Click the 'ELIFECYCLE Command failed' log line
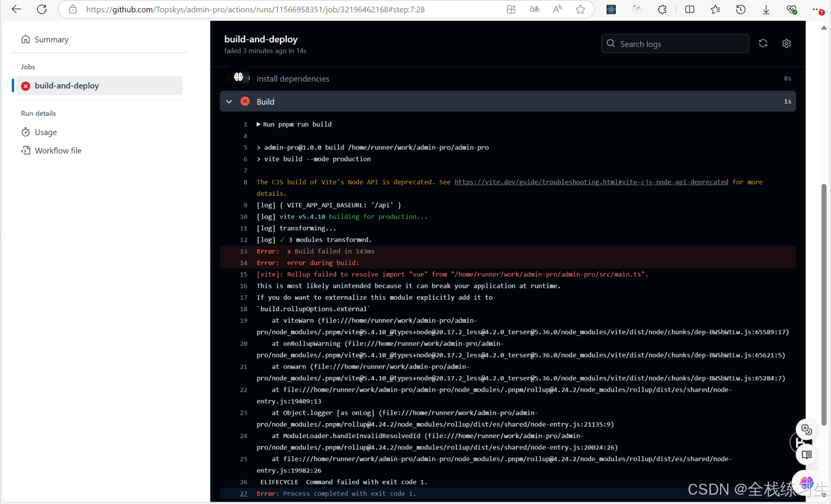This screenshot has width=831, height=504. pos(344,482)
